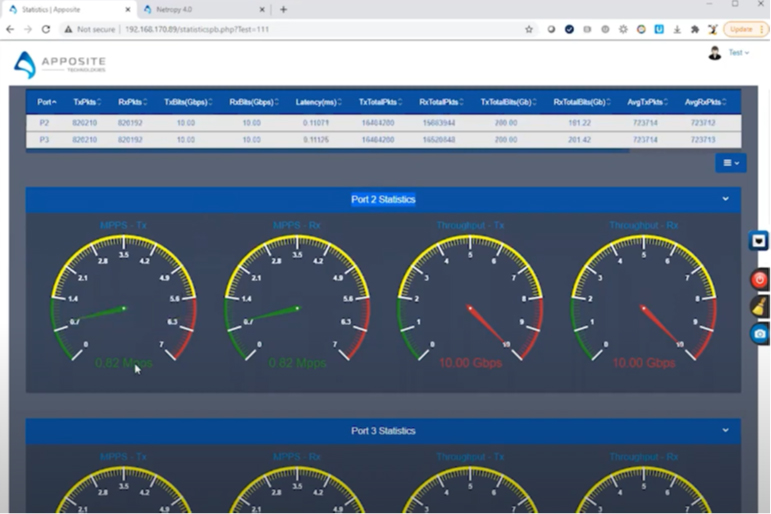Close the Statistics | Apposite tab
This screenshot has height=514, width=771.
click(x=128, y=9)
